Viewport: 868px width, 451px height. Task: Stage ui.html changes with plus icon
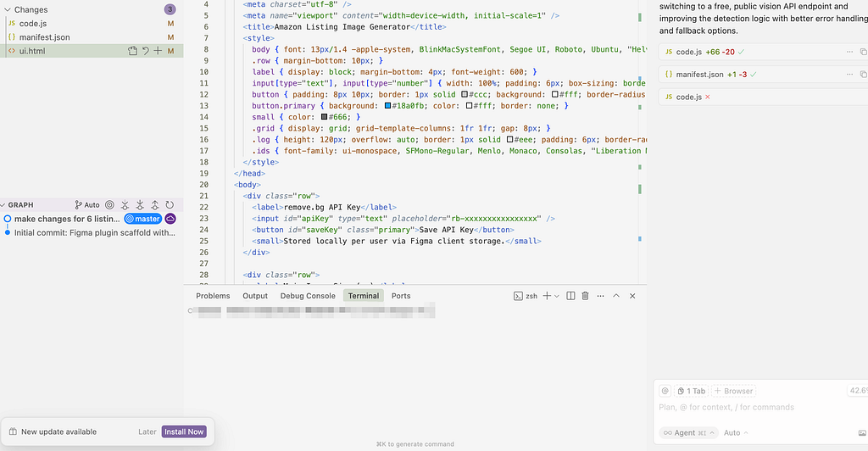(x=158, y=51)
